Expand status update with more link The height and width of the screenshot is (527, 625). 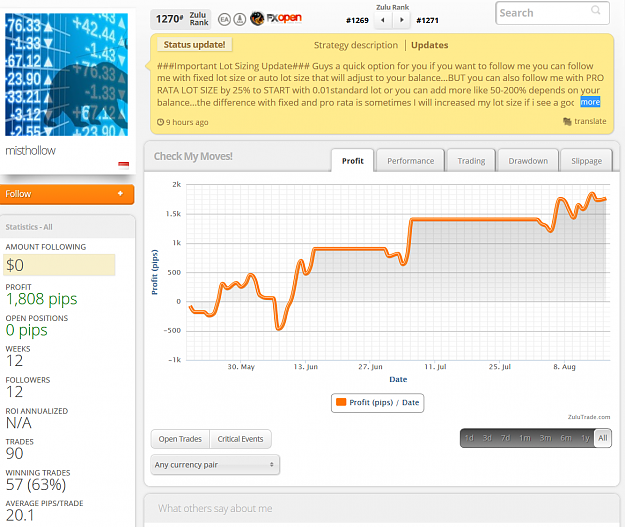(590, 102)
